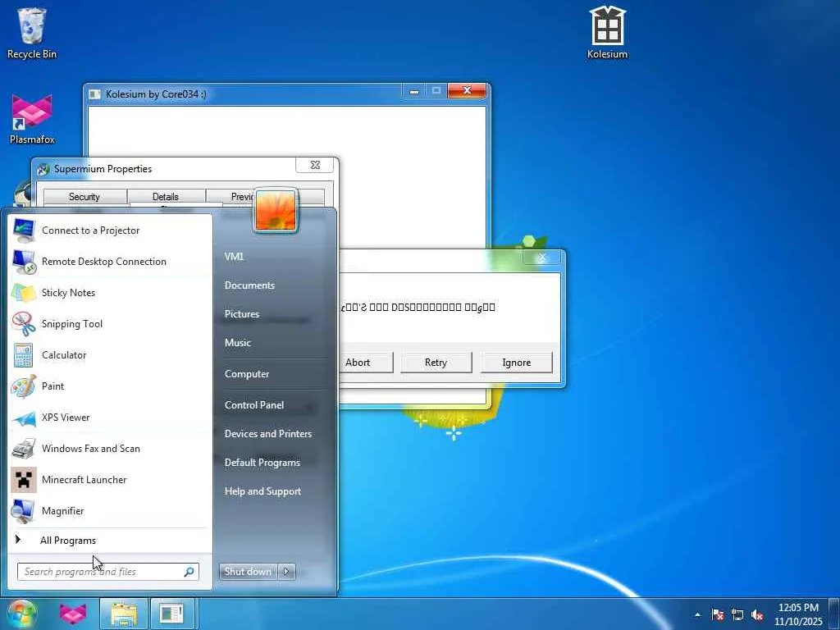The width and height of the screenshot is (840, 630).
Task: Launch Paint from the Start menu
Action: (x=111, y=386)
